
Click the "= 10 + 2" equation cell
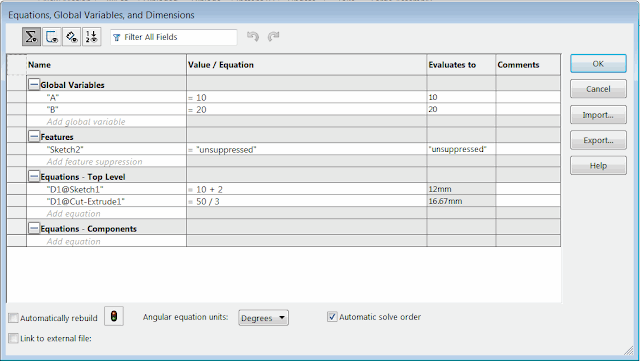tap(307, 189)
